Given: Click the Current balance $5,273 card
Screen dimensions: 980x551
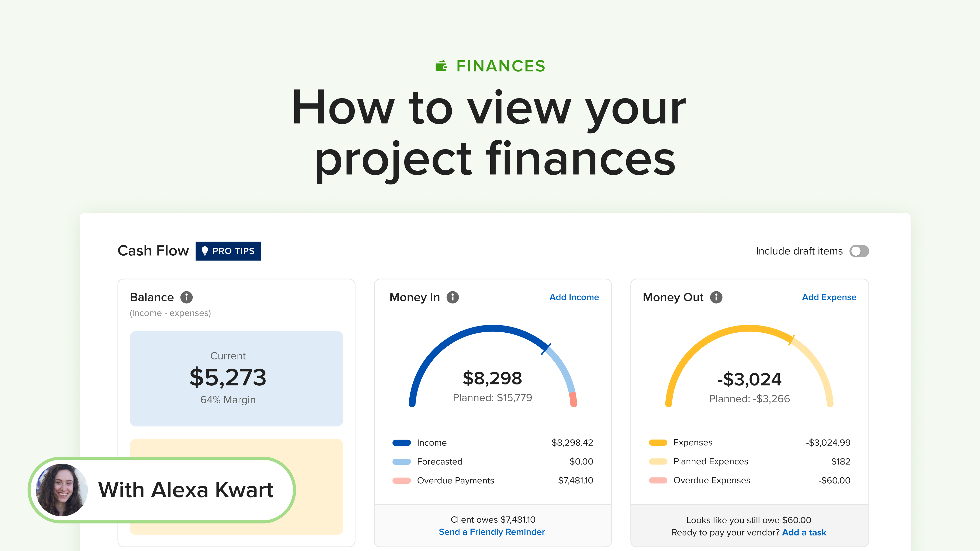Looking at the screenshot, I should coord(236,378).
